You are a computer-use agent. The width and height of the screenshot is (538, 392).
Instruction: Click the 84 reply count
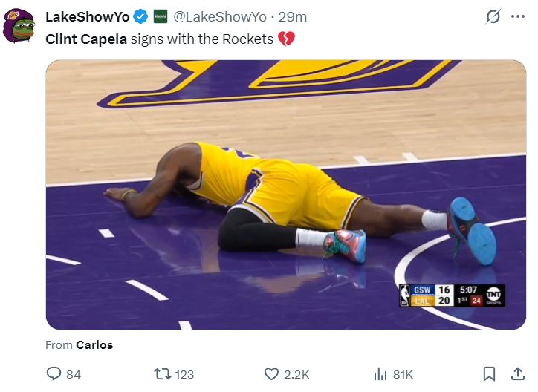tap(74, 374)
